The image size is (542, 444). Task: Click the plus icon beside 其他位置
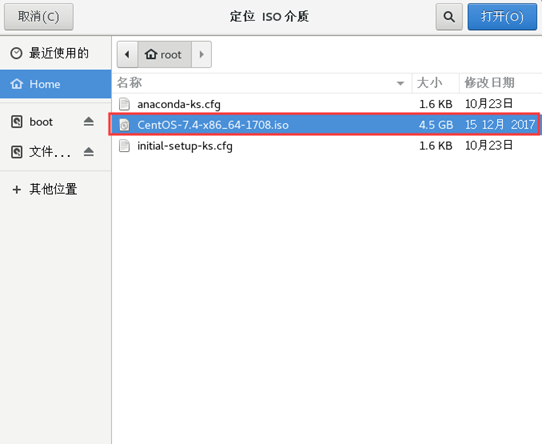coord(17,189)
